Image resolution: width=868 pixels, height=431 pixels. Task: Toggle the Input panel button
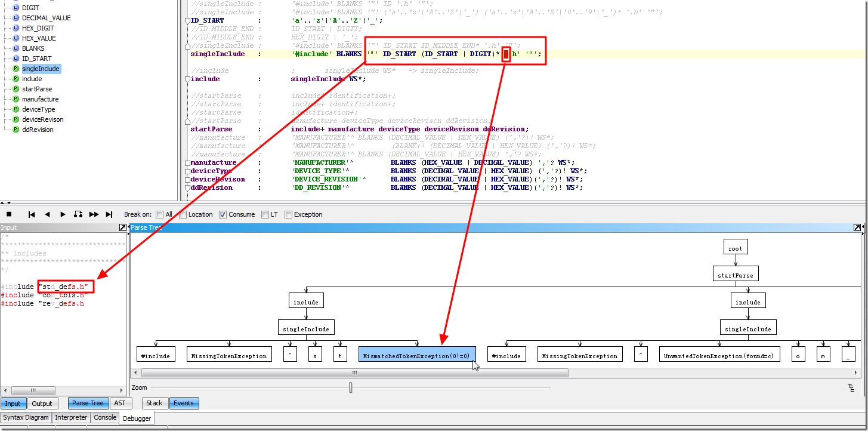pos(13,404)
